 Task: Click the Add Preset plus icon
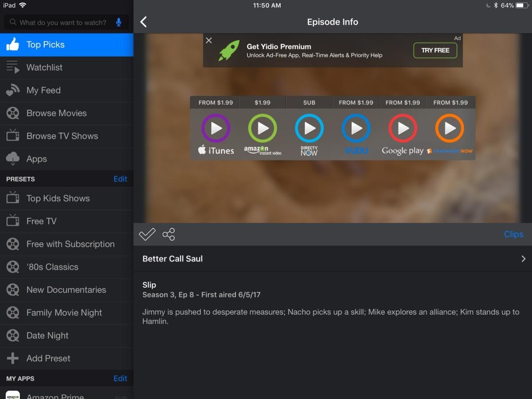point(13,358)
